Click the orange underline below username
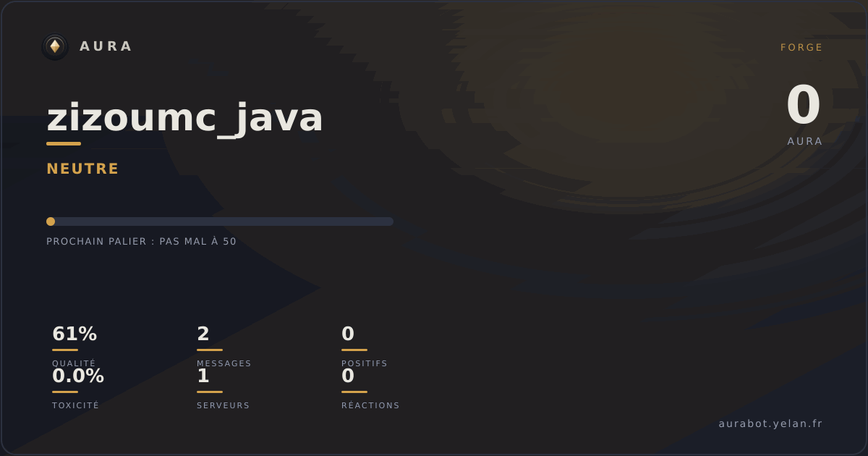This screenshot has height=456, width=868. (64, 143)
